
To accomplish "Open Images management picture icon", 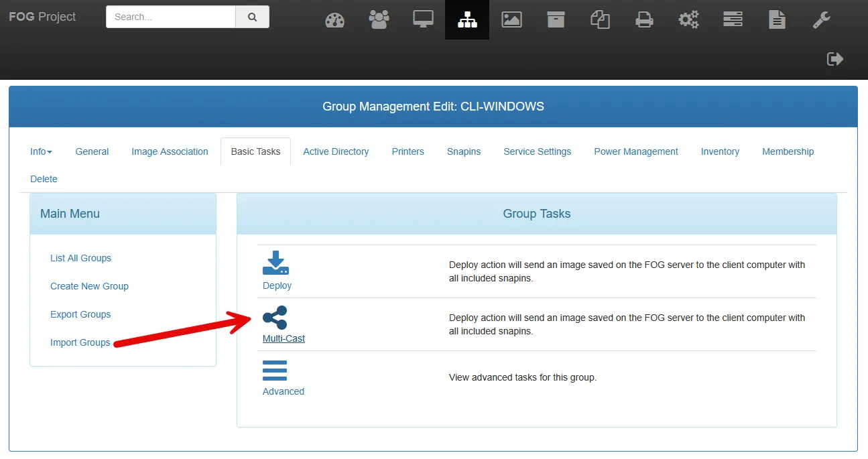I will click(x=511, y=20).
